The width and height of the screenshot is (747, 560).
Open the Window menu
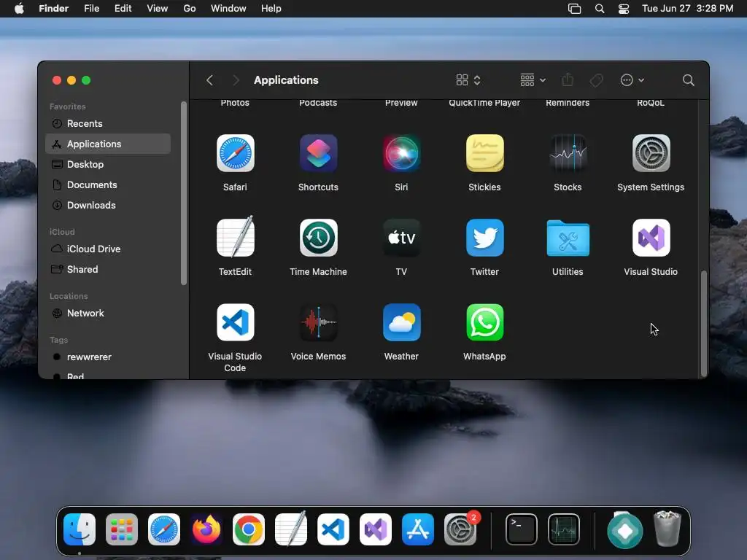(228, 9)
